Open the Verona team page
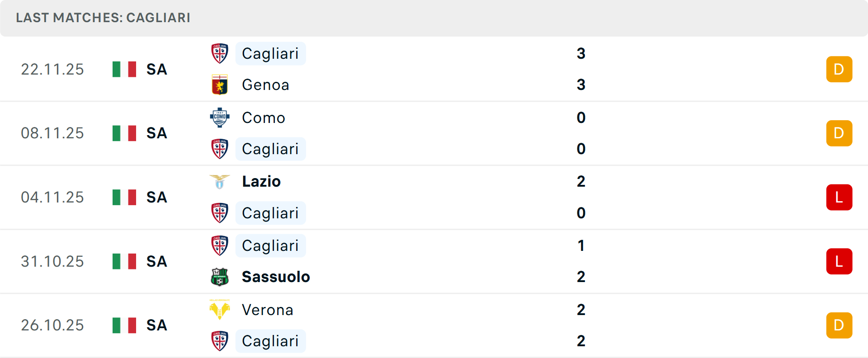 268,310
